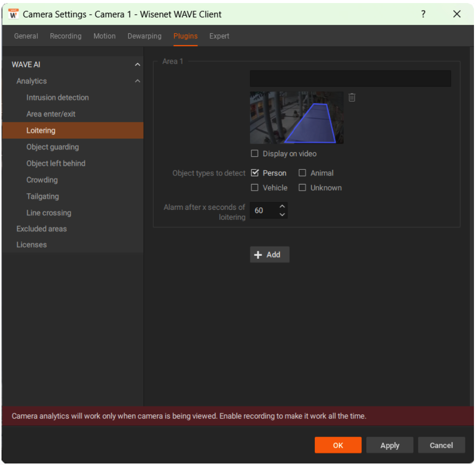Viewport: 476px width, 465px height.
Task: Open the Motion tab
Action: tap(105, 36)
